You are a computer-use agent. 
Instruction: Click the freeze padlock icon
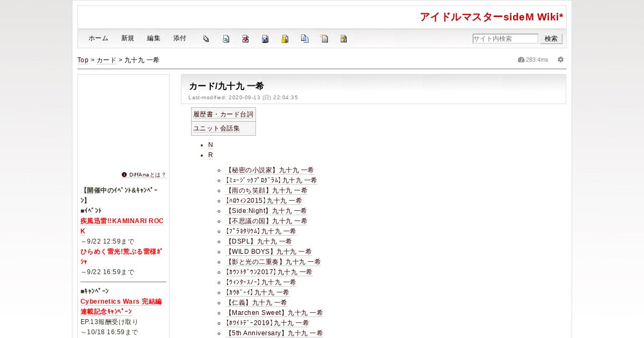(285, 39)
